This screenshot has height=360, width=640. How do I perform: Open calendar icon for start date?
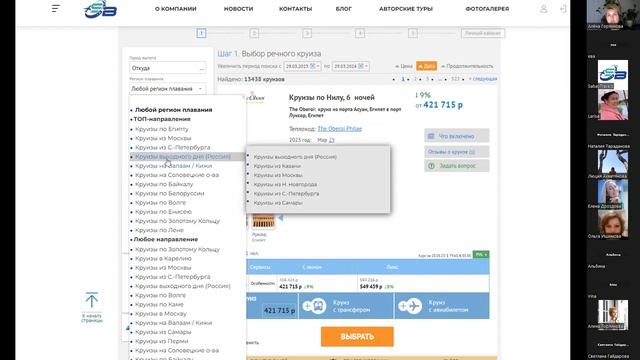313,66
